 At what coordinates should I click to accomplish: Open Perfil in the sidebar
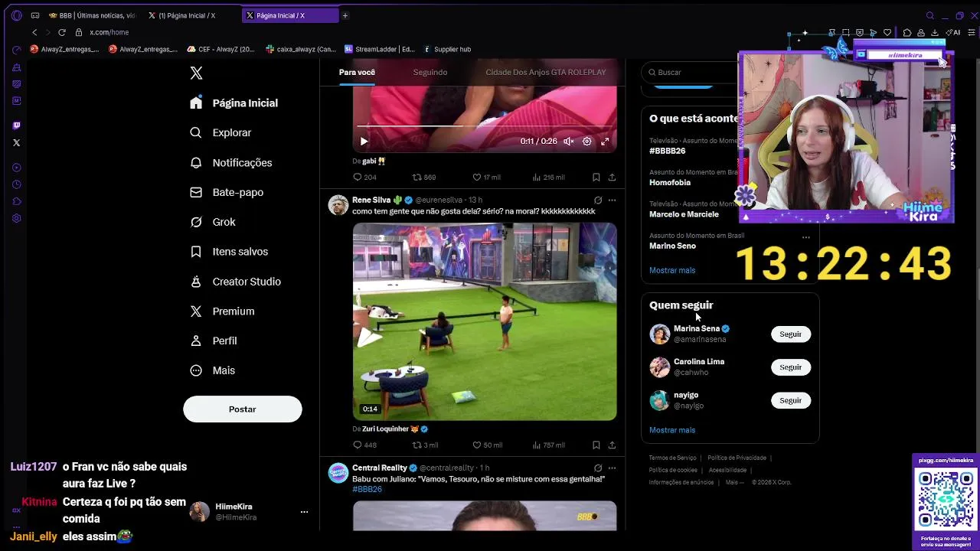(214, 341)
